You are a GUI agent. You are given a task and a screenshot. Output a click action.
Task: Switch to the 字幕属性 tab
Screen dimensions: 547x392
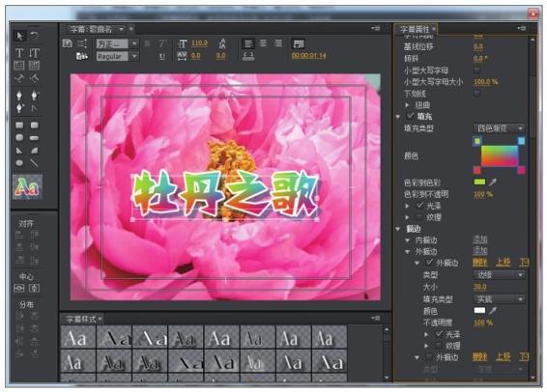tap(415, 29)
